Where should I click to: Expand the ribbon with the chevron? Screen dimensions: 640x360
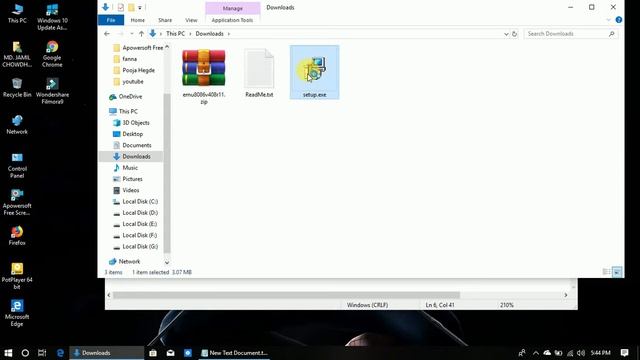point(609,20)
